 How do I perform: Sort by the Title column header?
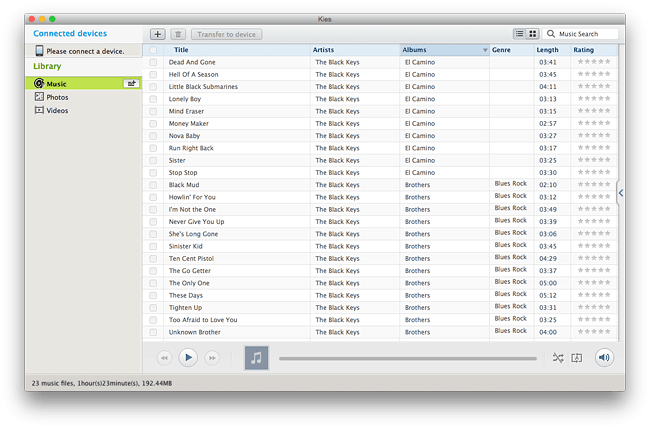click(x=237, y=50)
